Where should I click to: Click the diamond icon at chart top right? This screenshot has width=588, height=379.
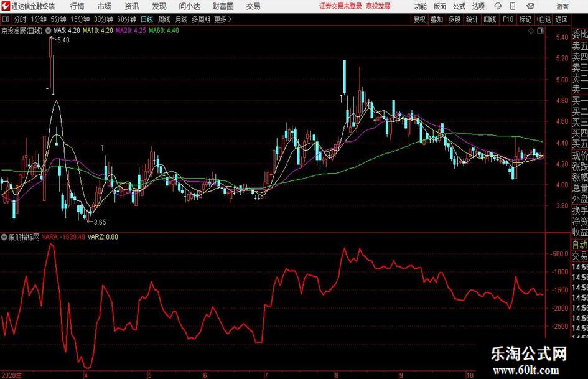pos(531,31)
